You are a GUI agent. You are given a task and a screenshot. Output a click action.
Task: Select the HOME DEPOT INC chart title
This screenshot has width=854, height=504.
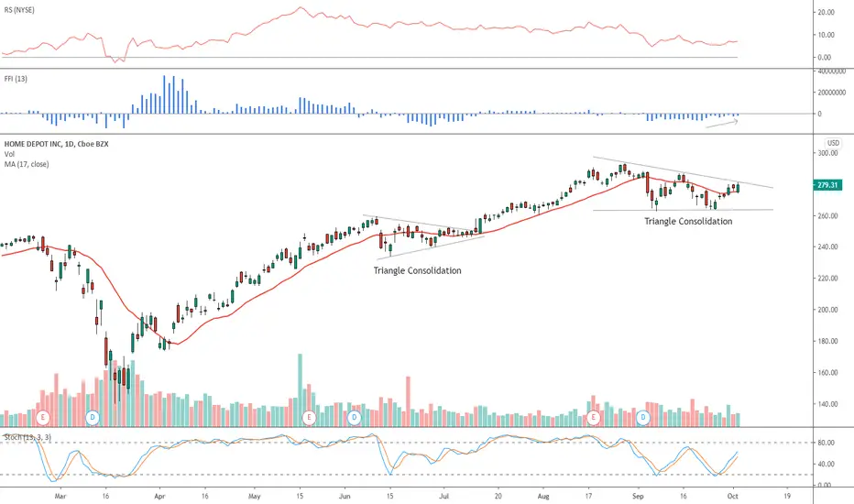56,144
